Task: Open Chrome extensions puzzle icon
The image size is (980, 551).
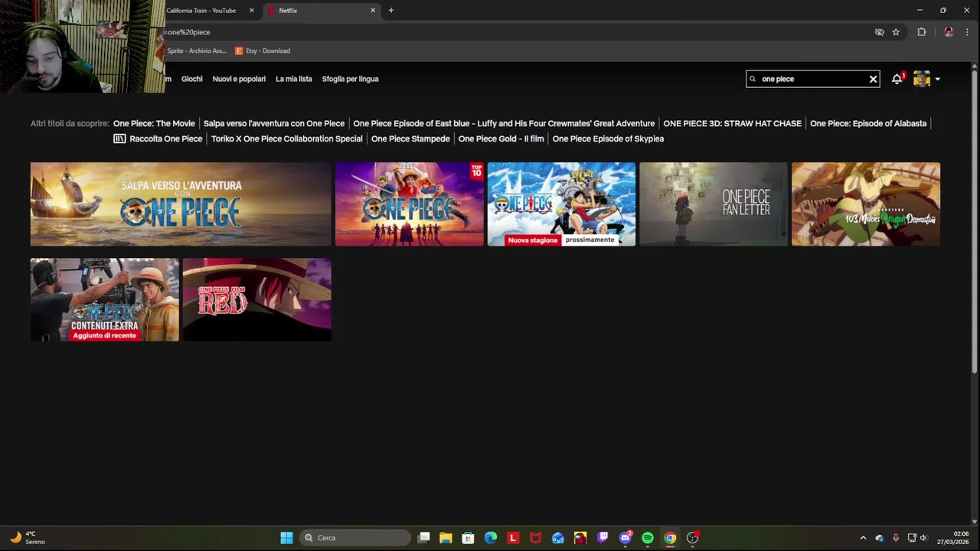Action: tap(921, 32)
